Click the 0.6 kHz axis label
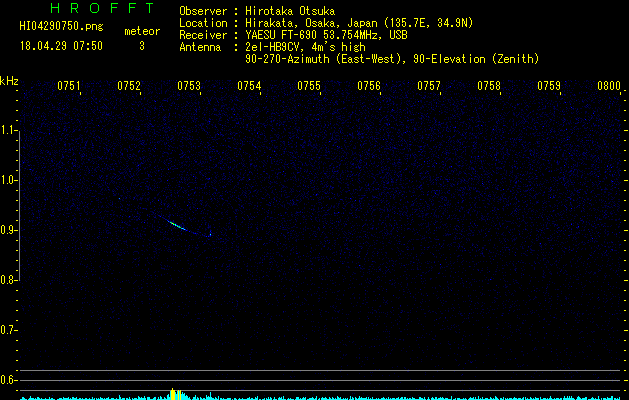The image size is (629, 400). coord(8,380)
